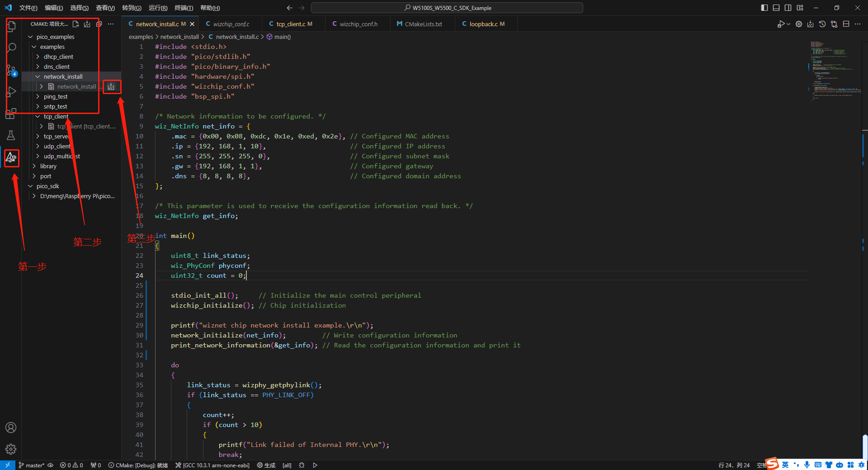Open the Search view in activity bar
The image size is (868, 470).
pos(12,47)
